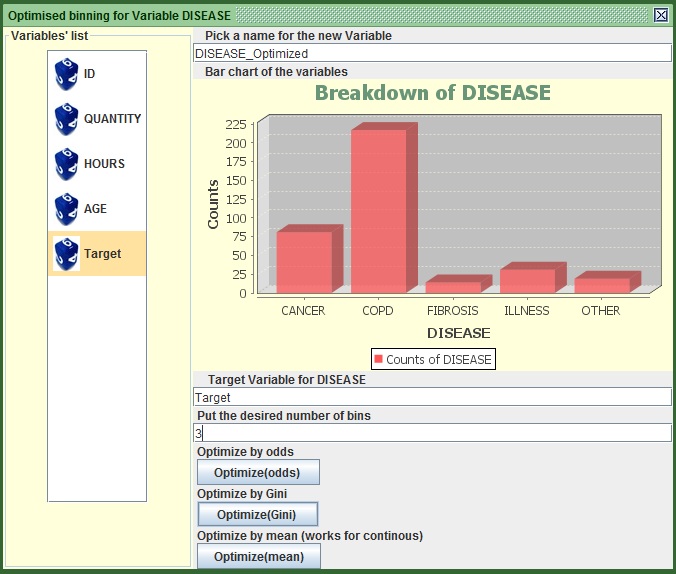
Task: Click the ILLNESS axis label
Action: pos(527,311)
